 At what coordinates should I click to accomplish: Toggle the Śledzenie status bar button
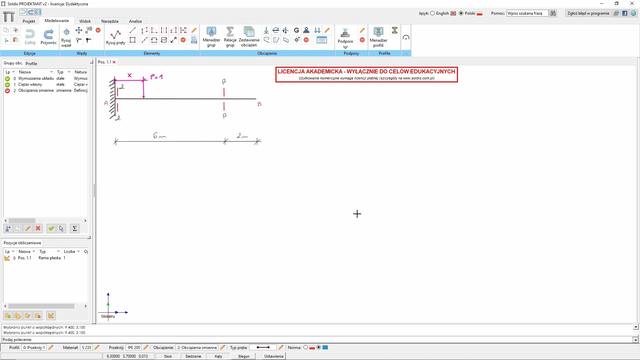193,356
